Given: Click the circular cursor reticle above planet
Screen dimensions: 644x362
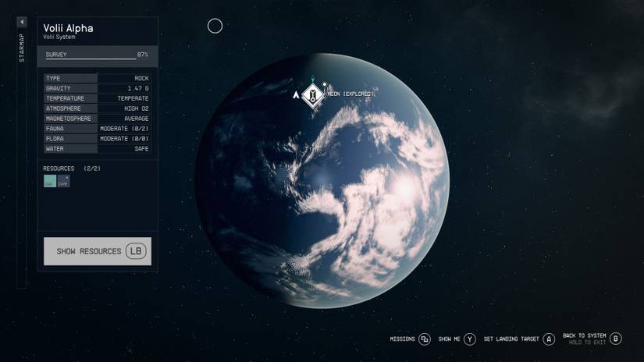Looking at the screenshot, I should [x=215, y=27].
